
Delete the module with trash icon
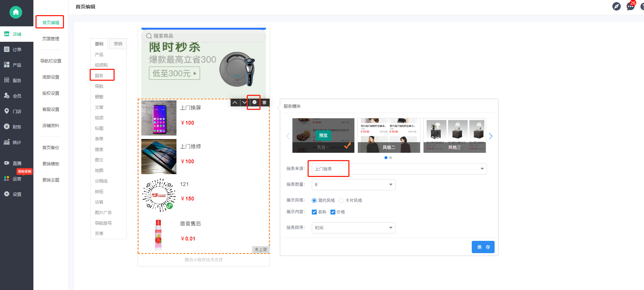point(264,103)
